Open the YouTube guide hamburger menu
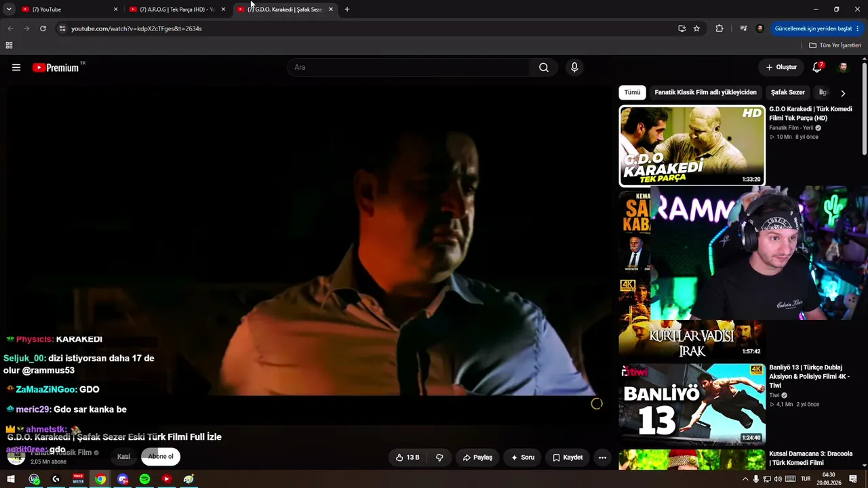 (x=16, y=67)
